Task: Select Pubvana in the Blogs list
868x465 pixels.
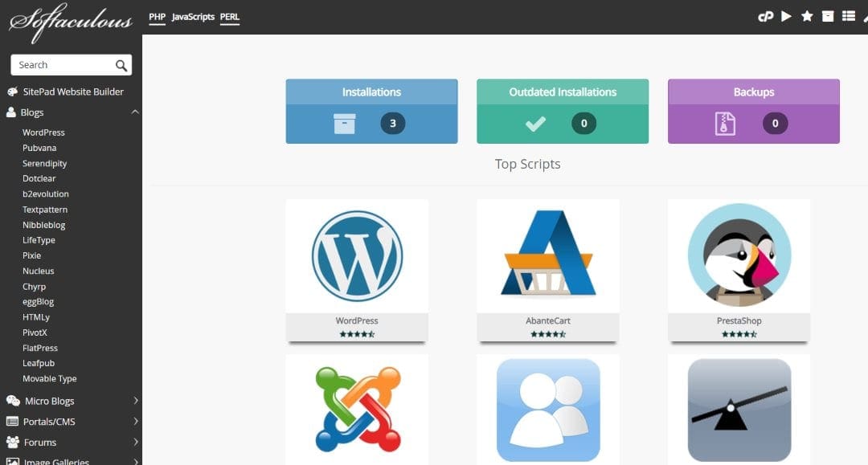Action: coord(39,149)
